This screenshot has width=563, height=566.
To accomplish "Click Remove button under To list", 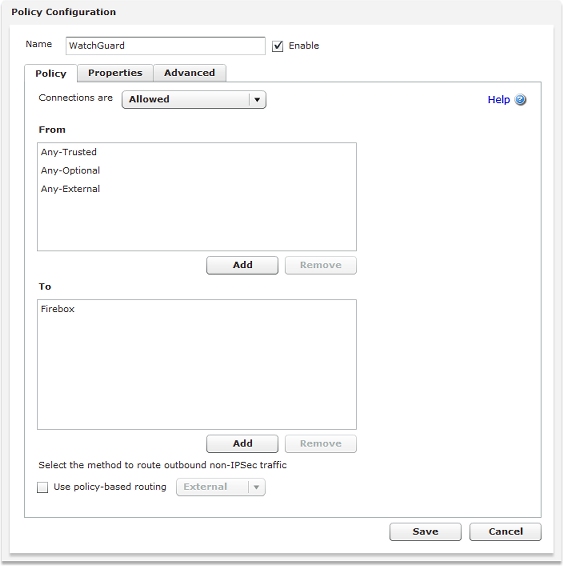I will coord(320,444).
